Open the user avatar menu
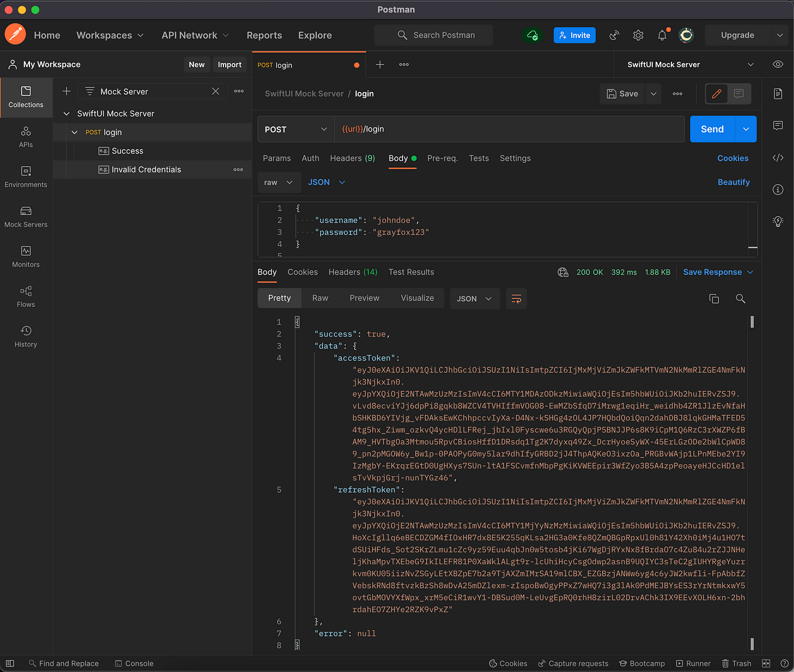Image resolution: width=794 pixels, height=672 pixels. tap(686, 35)
